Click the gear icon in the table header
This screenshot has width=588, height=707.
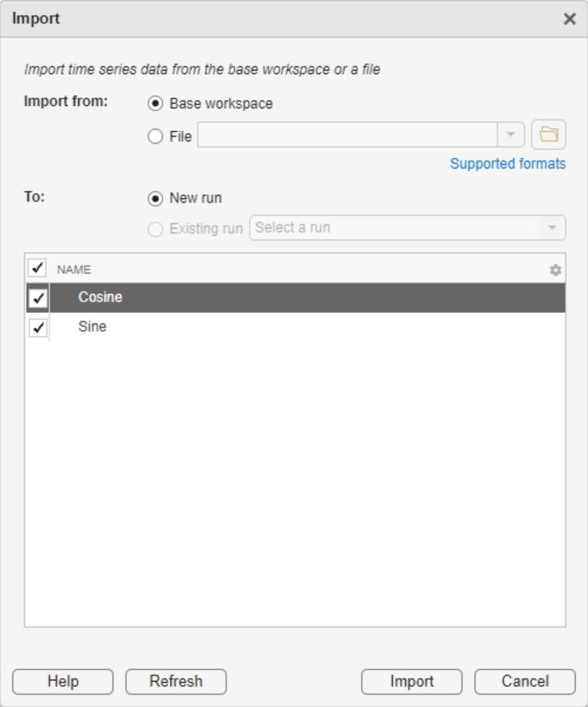coord(556,268)
